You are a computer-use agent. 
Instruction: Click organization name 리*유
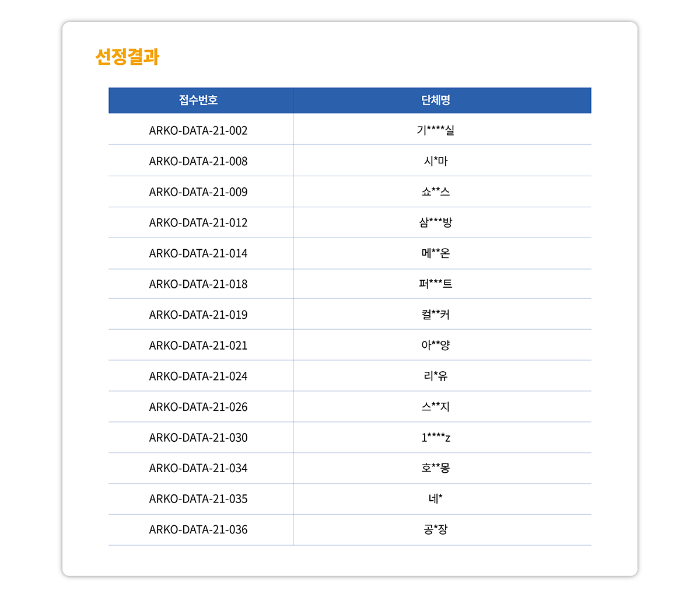pos(436,376)
